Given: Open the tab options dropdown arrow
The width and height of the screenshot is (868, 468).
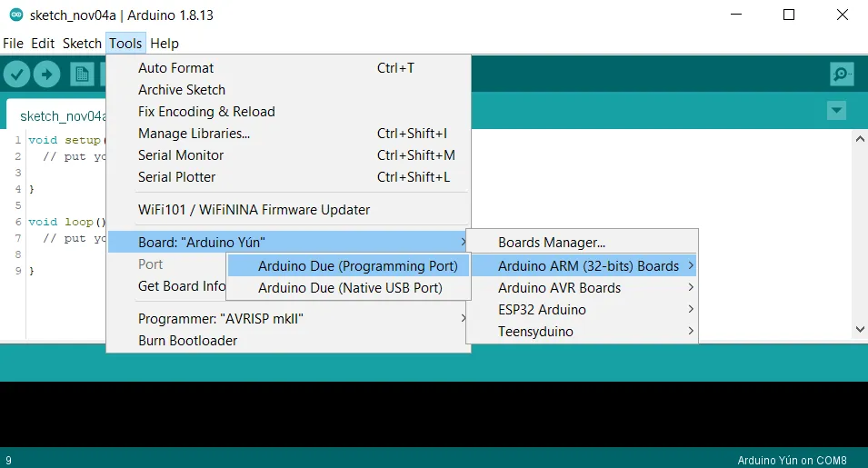Looking at the screenshot, I should tap(836, 111).
